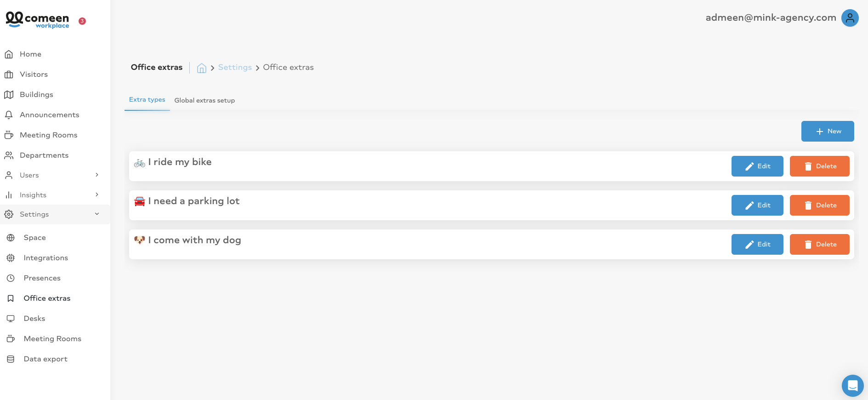Image resolution: width=868 pixels, height=400 pixels.
Task: Collapse the Settings submenu chevron
Action: 97,214
